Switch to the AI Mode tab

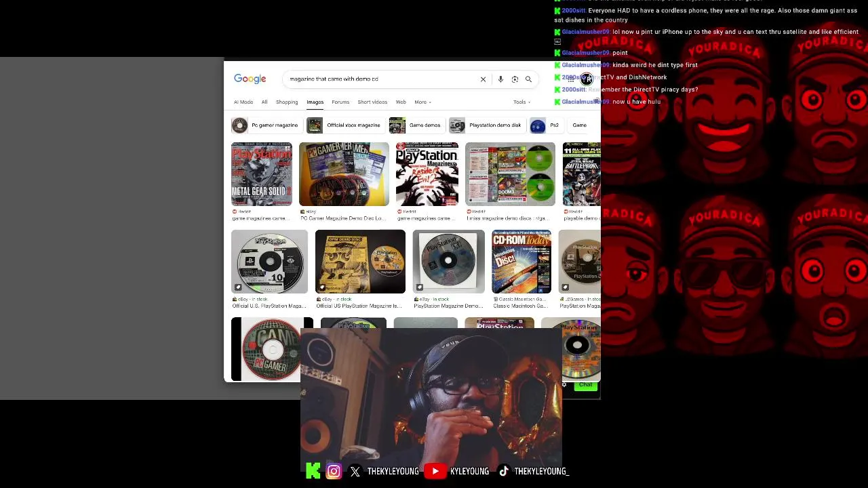click(243, 102)
